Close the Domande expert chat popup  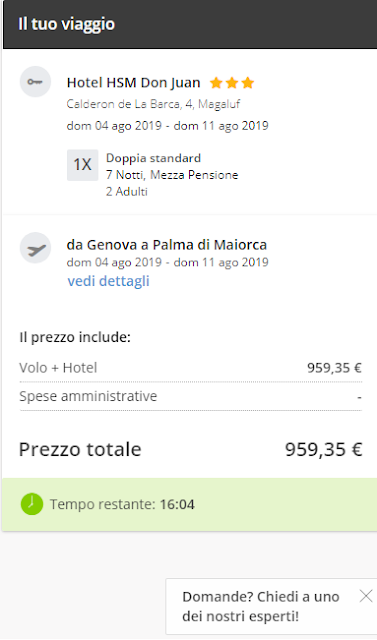tap(366, 596)
